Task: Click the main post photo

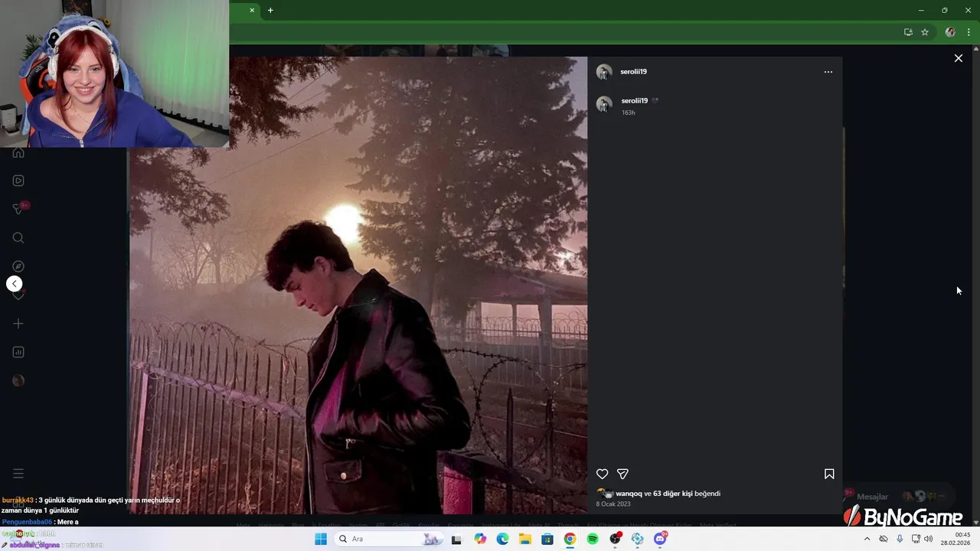Action: (358, 285)
